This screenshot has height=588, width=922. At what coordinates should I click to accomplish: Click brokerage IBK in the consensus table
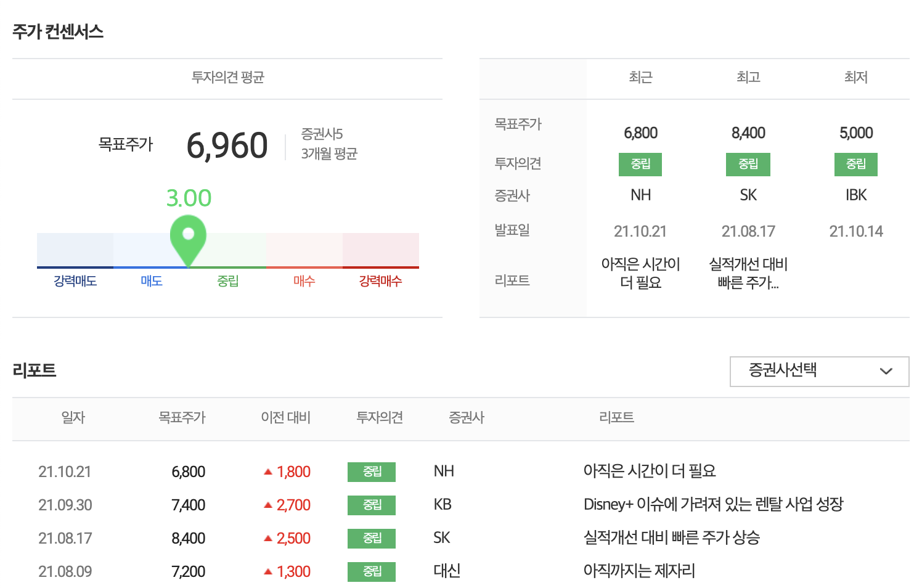click(x=856, y=195)
